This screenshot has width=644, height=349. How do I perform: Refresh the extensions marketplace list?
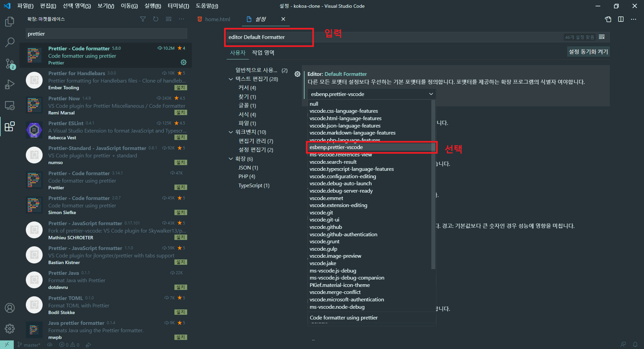click(x=156, y=19)
